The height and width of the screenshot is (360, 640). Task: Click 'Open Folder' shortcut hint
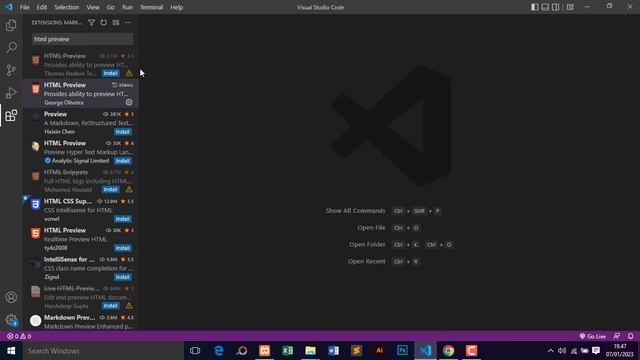(367, 244)
